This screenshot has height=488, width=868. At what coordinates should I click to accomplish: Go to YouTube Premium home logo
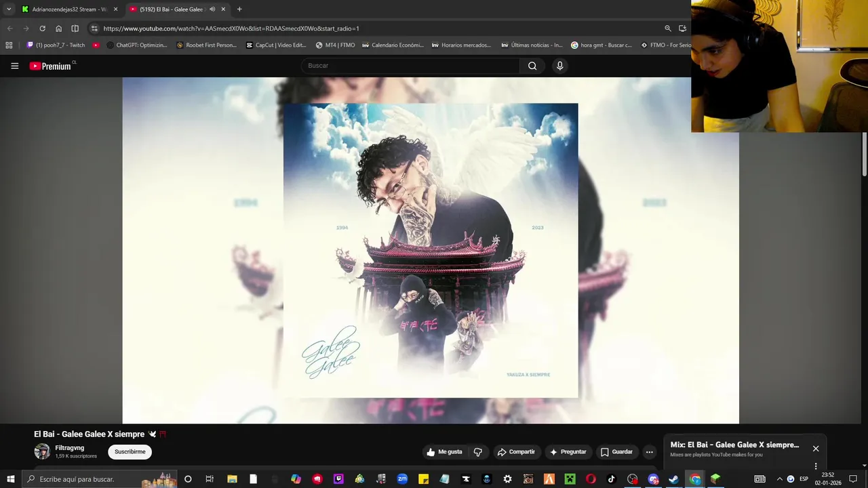[50, 66]
